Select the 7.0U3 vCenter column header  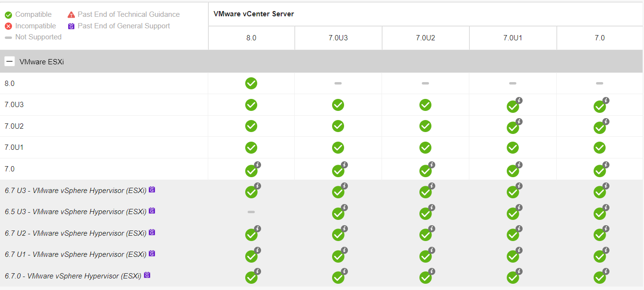pyautogui.click(x=338, y=38)
